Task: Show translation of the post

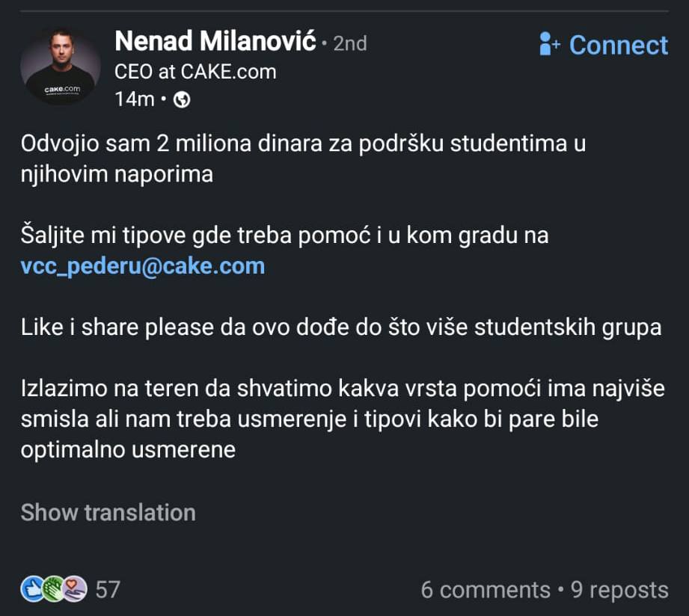Action: click(108, 512)
